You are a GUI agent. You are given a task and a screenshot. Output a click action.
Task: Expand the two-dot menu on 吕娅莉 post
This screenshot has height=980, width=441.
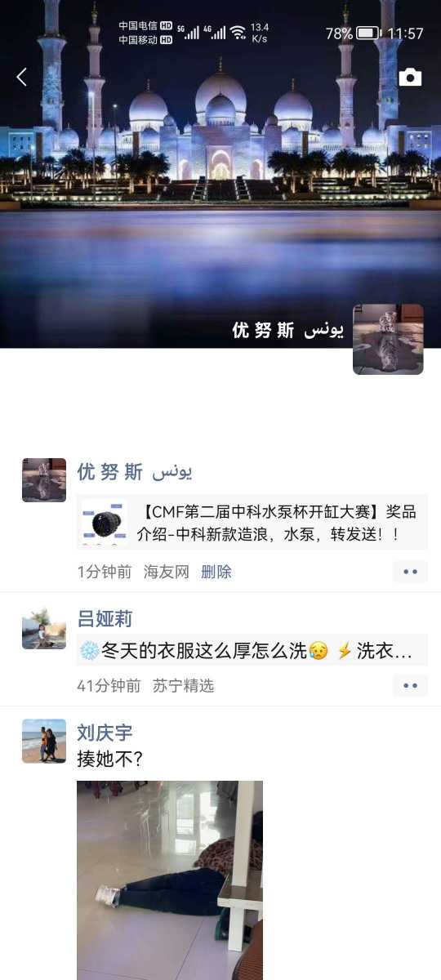410,685
